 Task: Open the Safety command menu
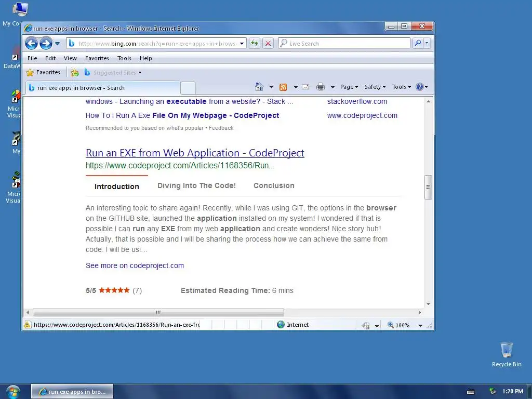(375, 87)
